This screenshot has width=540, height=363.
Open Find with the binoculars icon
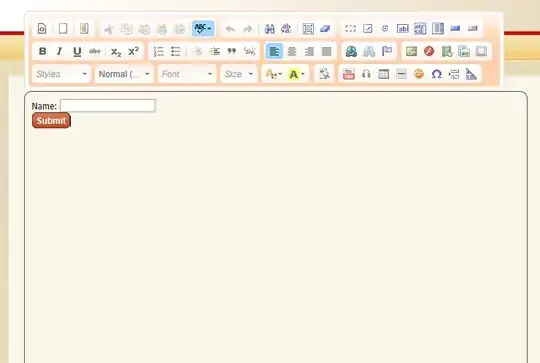click(x=269, y=29)
